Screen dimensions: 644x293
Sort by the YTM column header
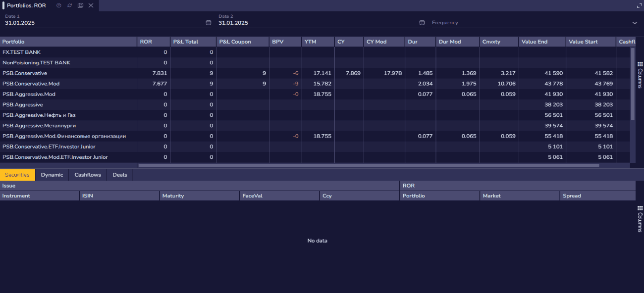(310, 42)
